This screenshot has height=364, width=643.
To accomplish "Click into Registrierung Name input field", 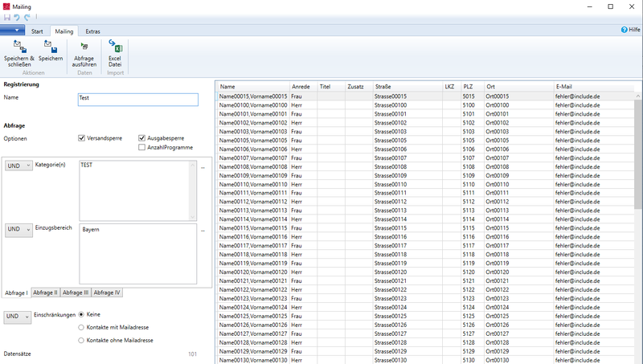I will point(138,100).
